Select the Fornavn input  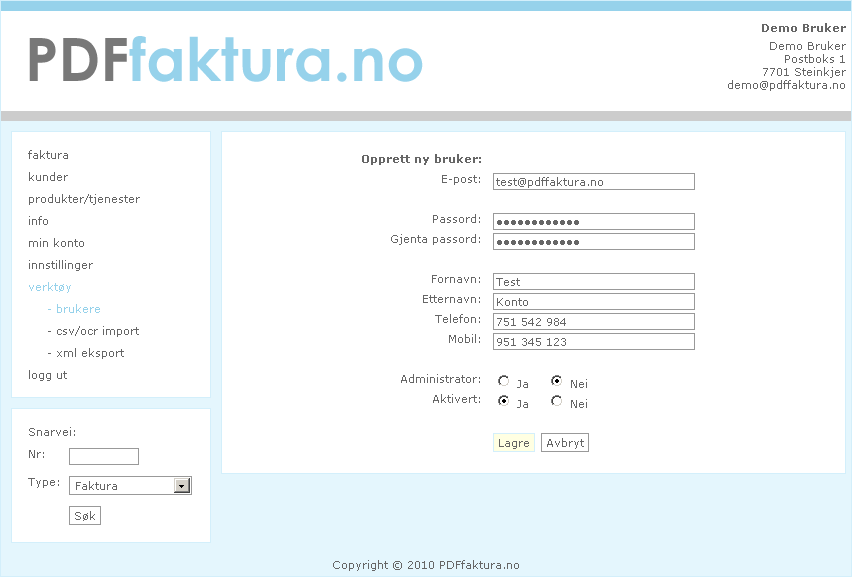593,281
